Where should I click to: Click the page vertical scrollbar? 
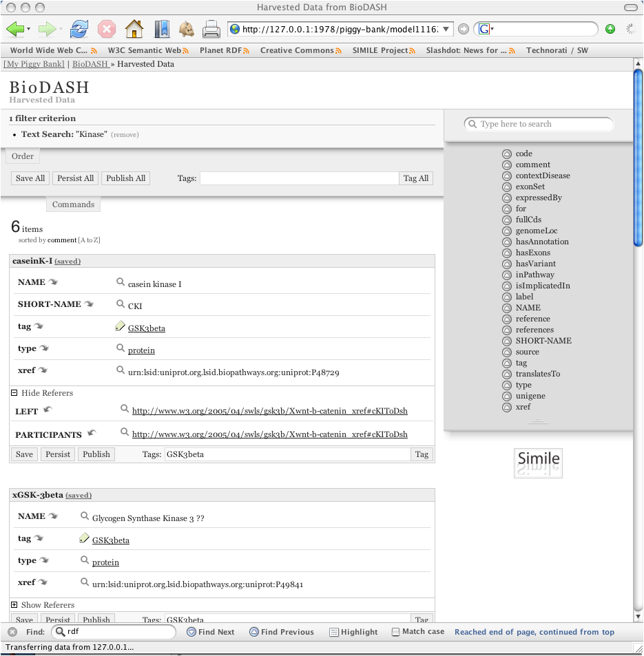(x=638, y=344)
